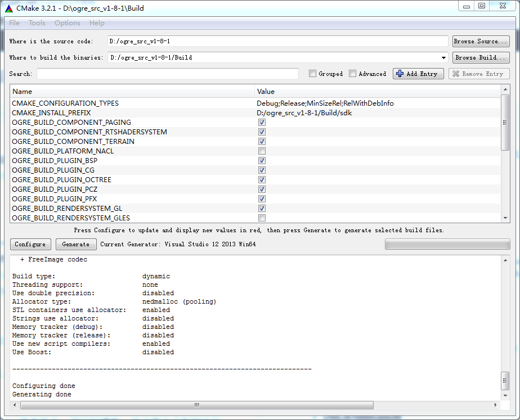Click the CMake logo icon in title bar
Viewport: 520px width, 420px height.
coord(9,8)
